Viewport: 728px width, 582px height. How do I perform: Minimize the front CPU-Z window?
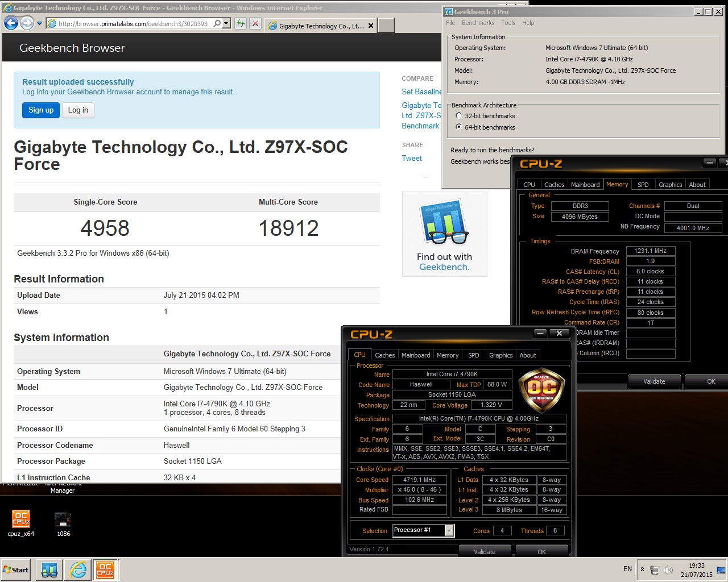(541, 333)
